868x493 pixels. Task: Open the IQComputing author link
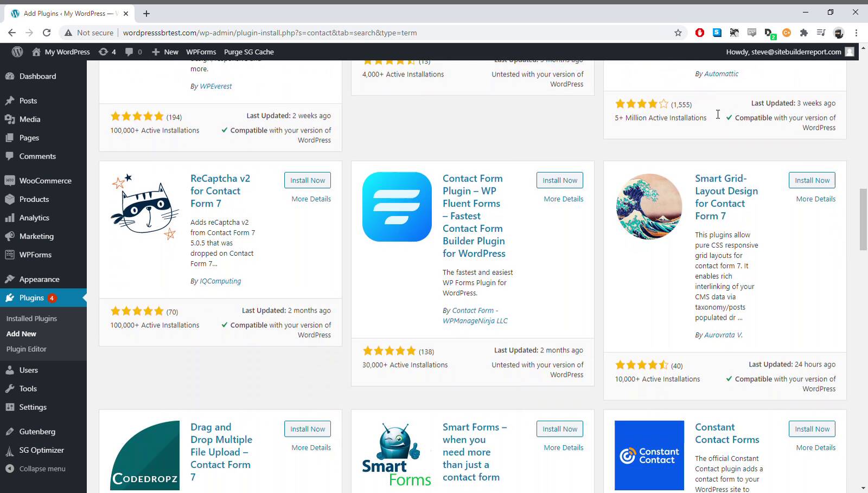pyautogui.click(x=220, y=281)
